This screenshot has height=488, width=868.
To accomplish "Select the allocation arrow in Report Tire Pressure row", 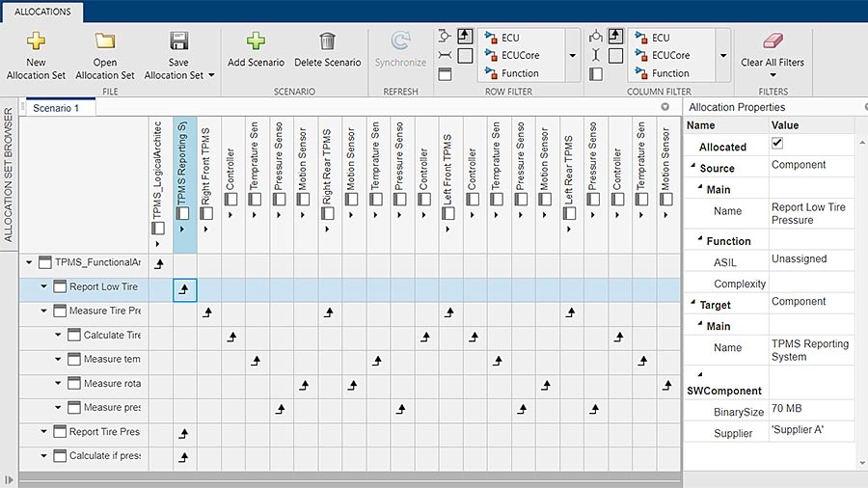I will coord(184,433).
